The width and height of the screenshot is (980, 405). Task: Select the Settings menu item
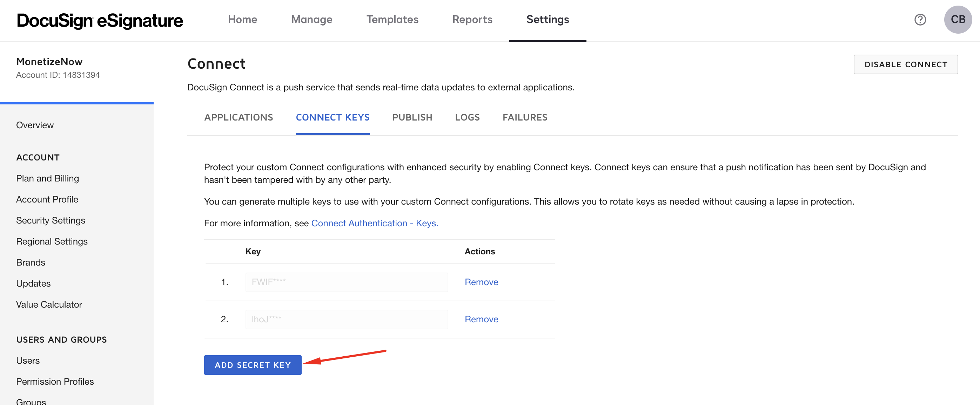point(548,19)
